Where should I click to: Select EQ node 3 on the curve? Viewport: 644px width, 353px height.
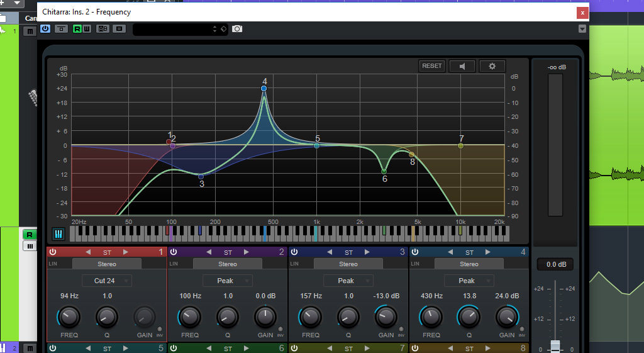click(201, 176)
